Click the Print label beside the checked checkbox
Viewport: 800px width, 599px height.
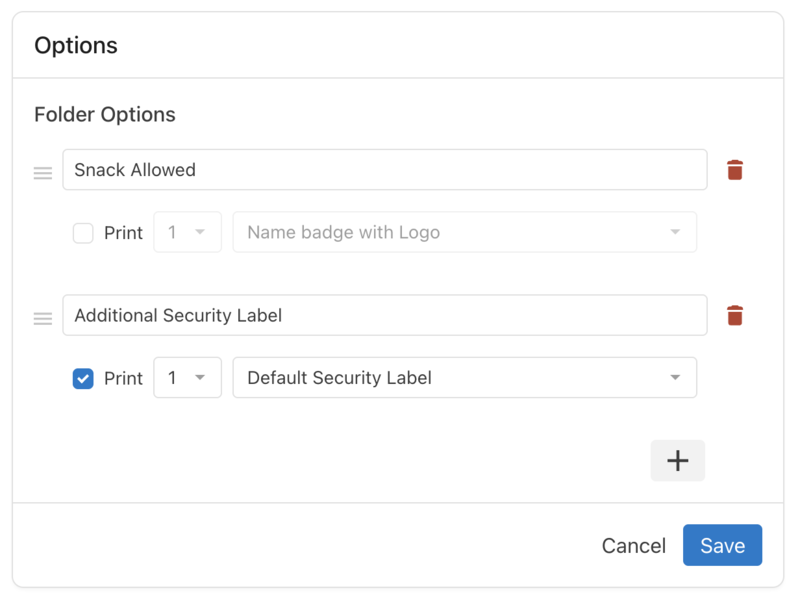[124, 378]
